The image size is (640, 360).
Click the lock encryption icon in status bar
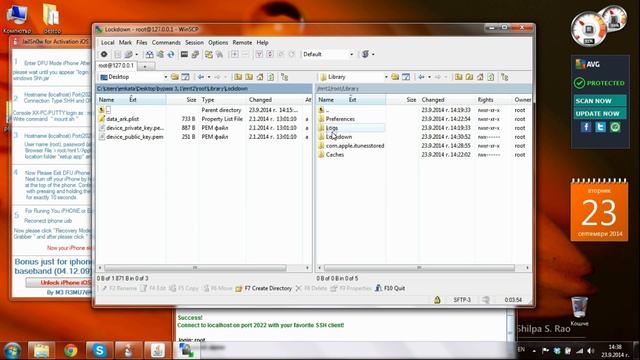pyautogui.click(x=437, y=300)
